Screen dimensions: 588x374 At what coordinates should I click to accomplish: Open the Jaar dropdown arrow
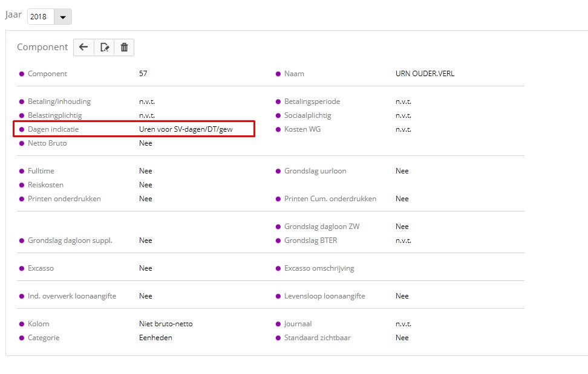click(x=63, y=17)
